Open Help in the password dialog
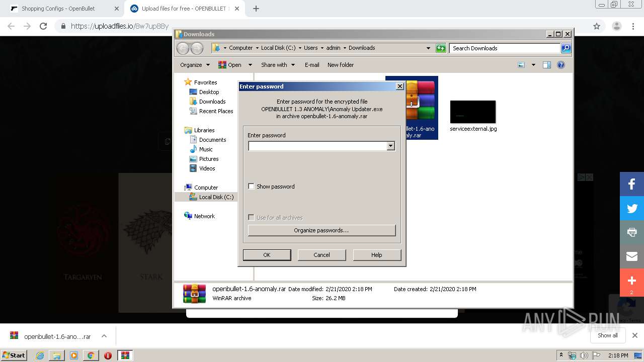The image size is (644, 362). (x=377, y=255)
